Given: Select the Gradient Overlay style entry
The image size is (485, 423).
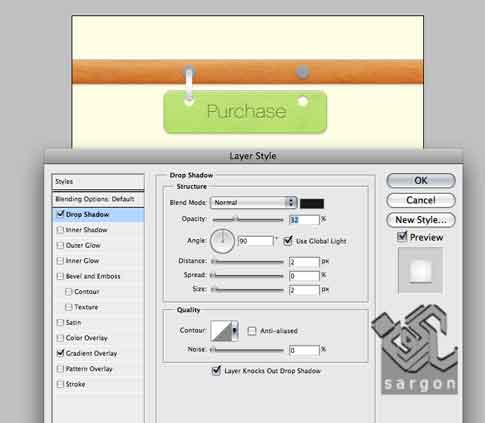Looking at the screenshot, I should (91, 353).
